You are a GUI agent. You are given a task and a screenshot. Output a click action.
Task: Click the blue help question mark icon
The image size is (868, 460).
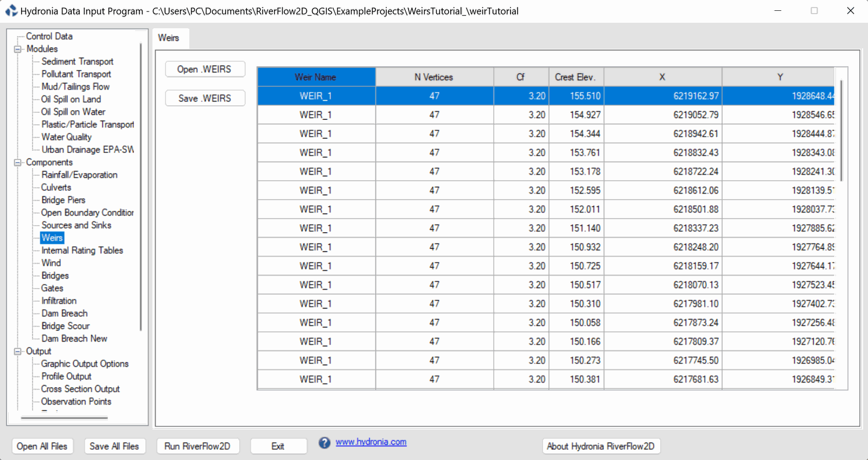pos(324,443)
